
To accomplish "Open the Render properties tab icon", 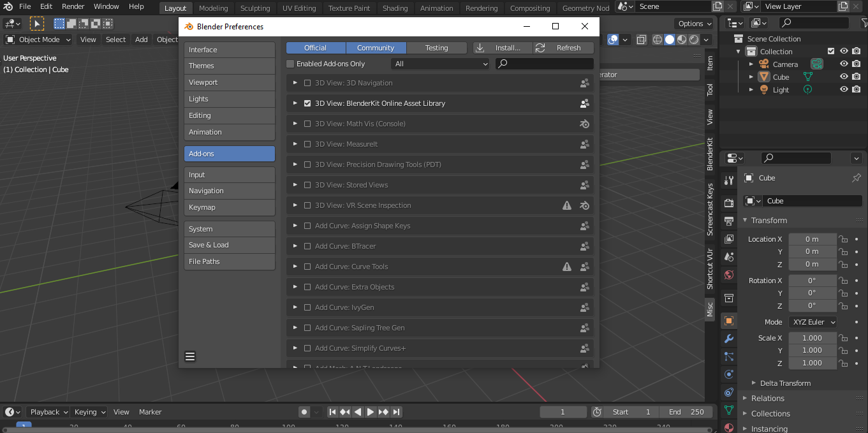I will pos(729,203).
